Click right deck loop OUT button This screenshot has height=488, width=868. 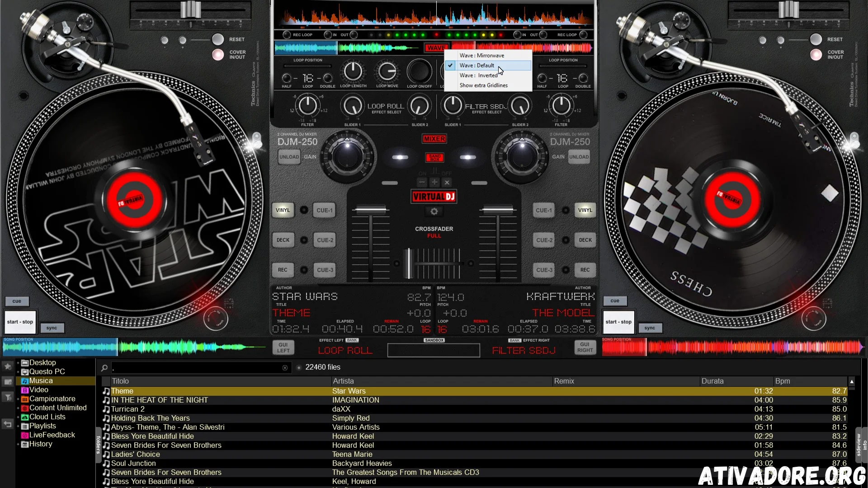click(x=543, y=35)
